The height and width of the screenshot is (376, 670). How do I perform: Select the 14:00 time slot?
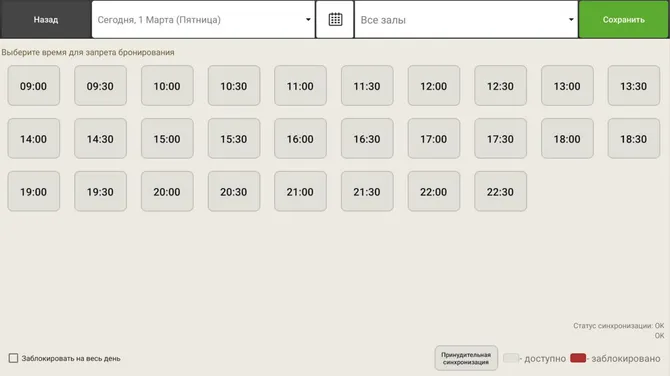click(34, 139)
